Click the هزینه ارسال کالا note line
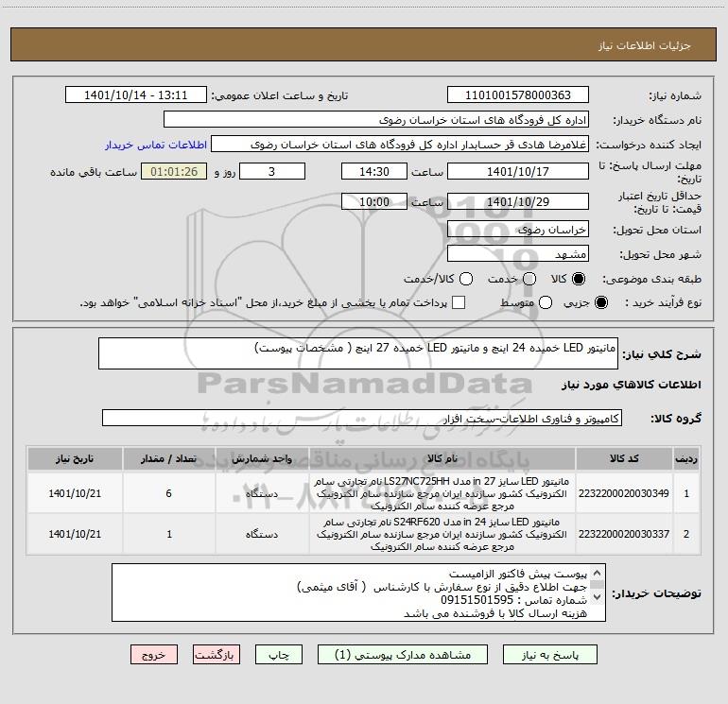 495,613
